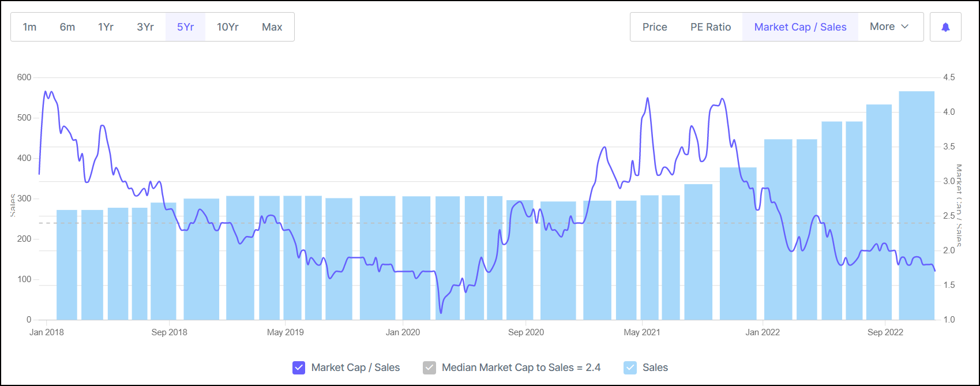Select the 5Yr time range
Viewport: 980px width, 386px height.
185,27
